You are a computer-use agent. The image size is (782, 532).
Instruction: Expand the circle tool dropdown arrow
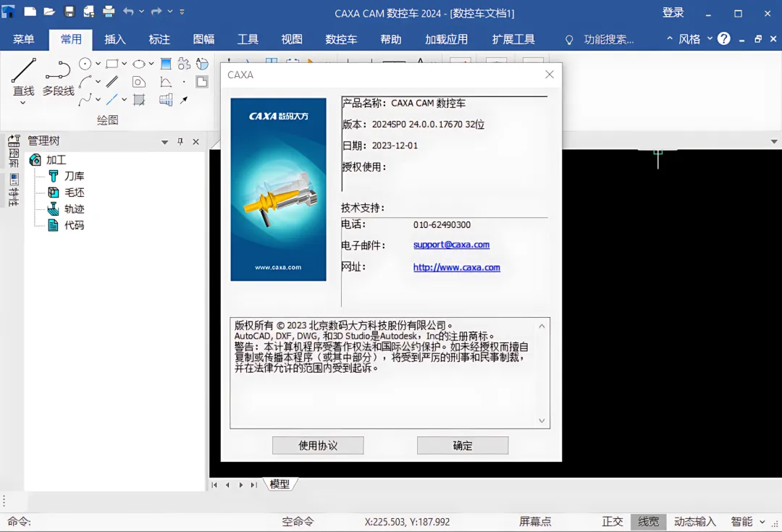coord(98,64)
